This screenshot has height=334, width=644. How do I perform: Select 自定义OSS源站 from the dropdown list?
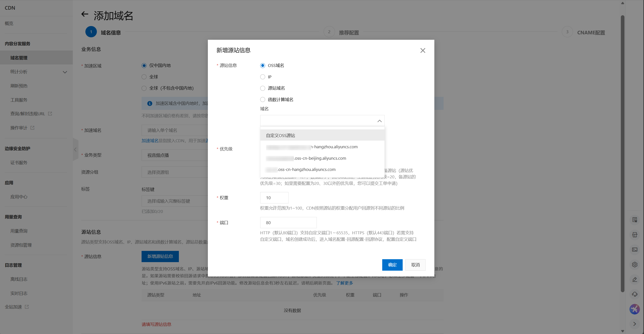pos(280,135)
